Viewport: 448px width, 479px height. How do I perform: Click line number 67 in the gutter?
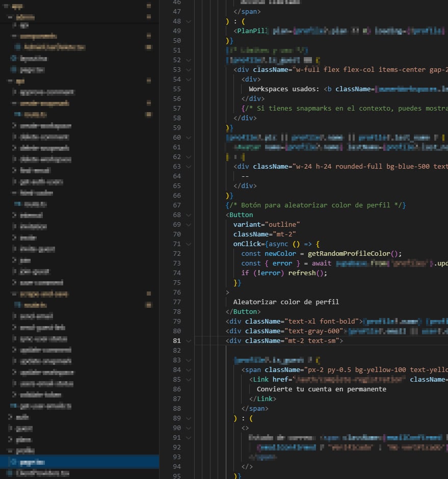click(177, 205)
